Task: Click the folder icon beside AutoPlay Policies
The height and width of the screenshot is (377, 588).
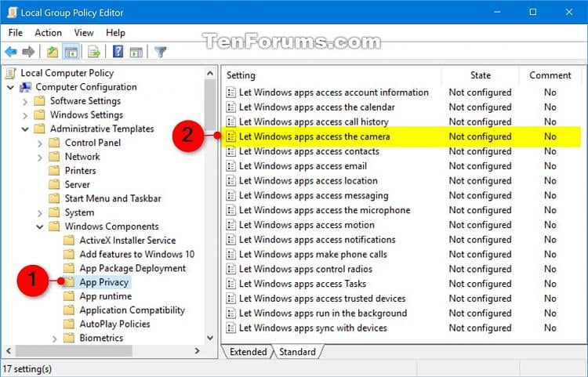Action: (x=69, y=324)
